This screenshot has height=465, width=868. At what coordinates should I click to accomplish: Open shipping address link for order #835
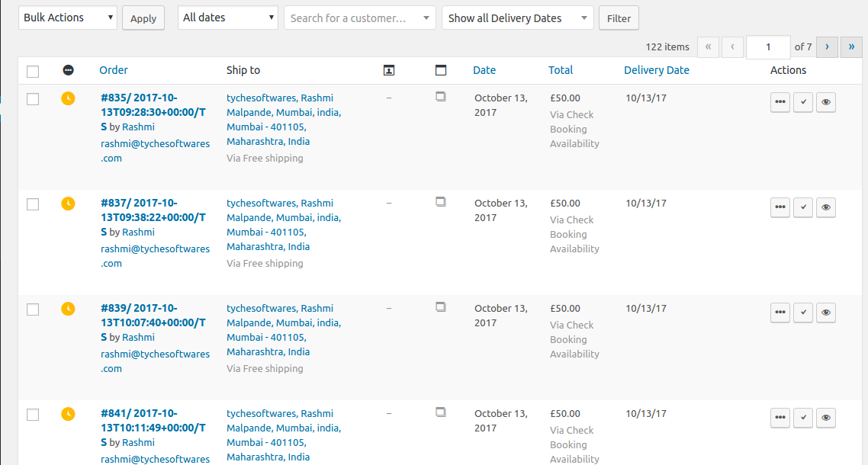click(x=284, y=120)
